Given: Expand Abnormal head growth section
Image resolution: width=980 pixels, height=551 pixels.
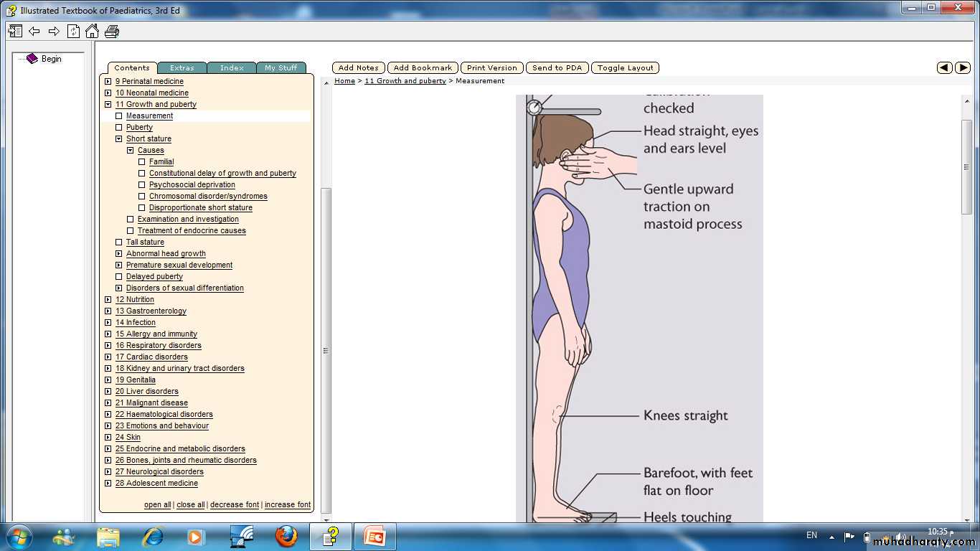Looking at the screenshot, I should pos(119,253).
